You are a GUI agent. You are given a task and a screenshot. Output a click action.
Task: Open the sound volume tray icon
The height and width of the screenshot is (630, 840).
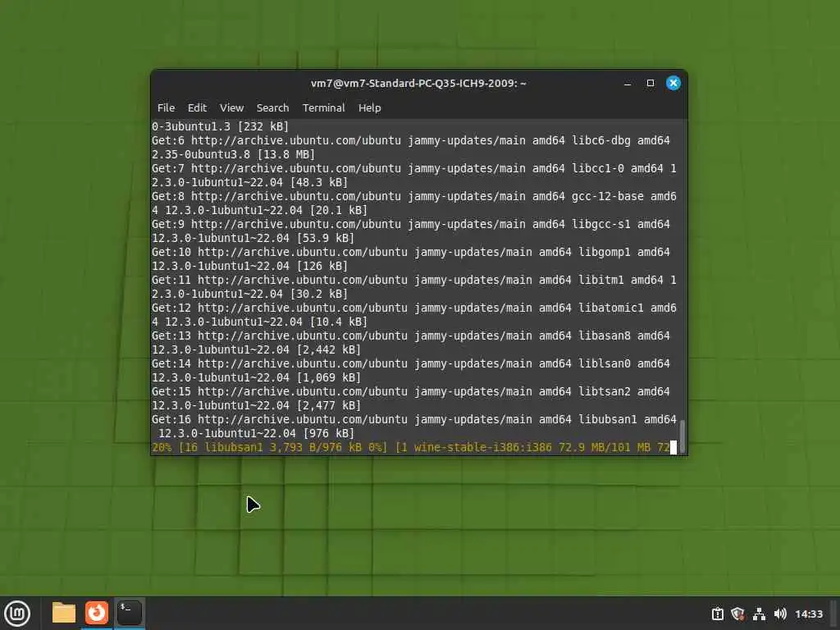click(x=780, y=614)
